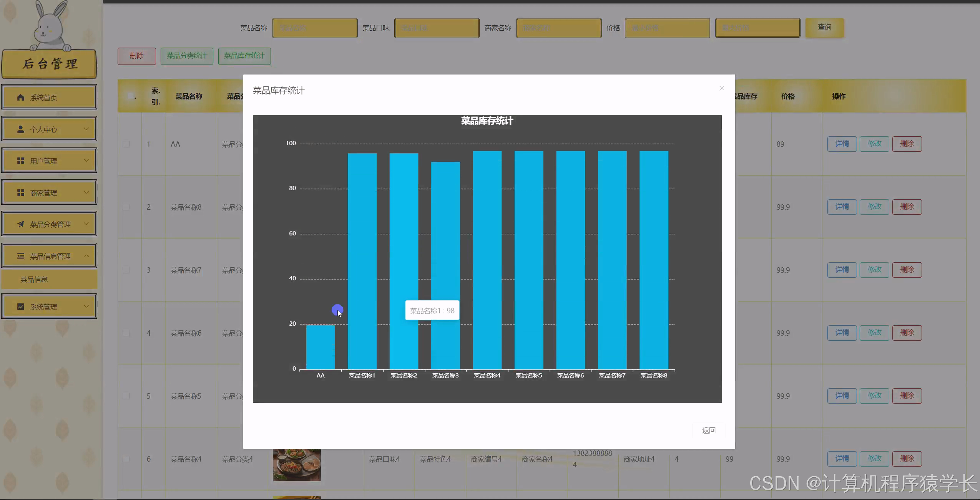
Task: Click the grid icon next to 用户管理
Action: pos(21,161)
